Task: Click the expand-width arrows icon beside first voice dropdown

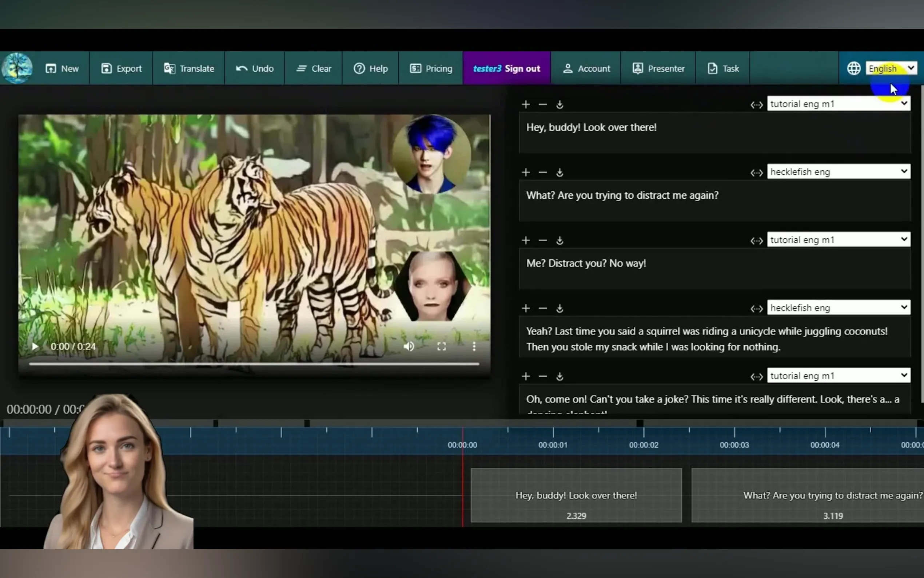Action: [x=756, y=105]
